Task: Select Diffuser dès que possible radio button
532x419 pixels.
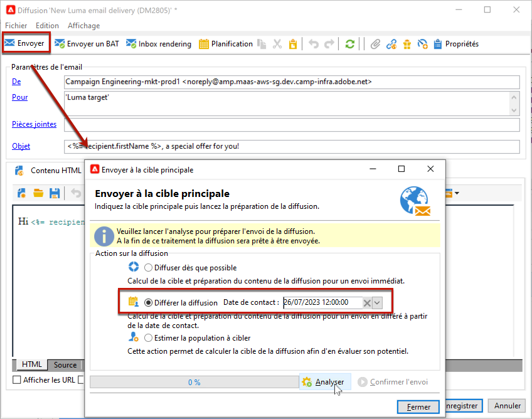Action: point(148,268)
